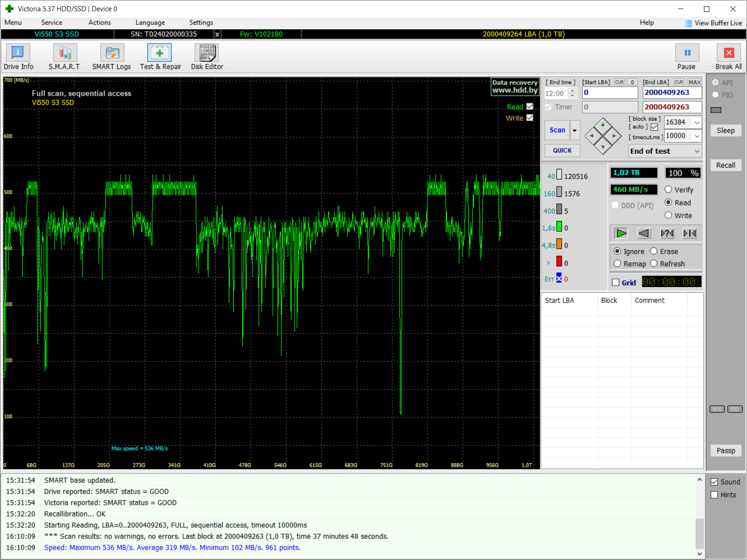Open the Language menu

pos(150,22)
